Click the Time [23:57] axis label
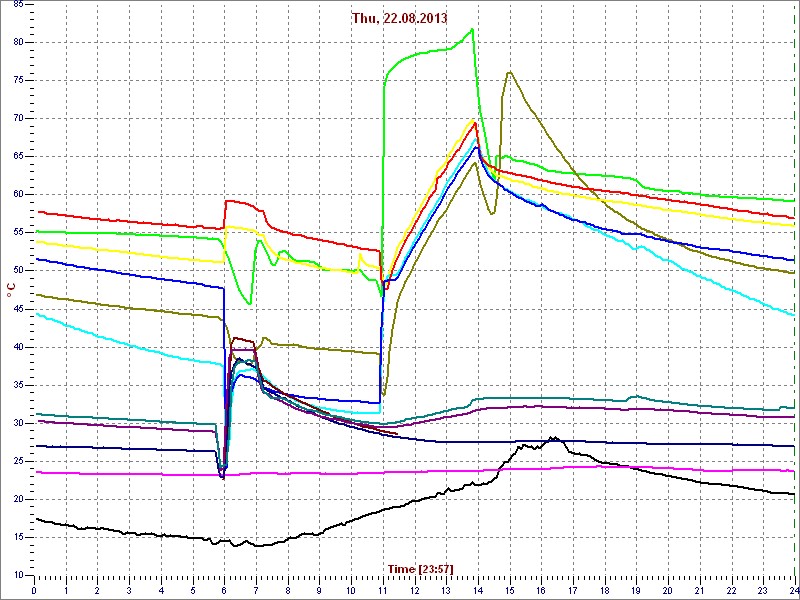This screenshot has width=800, height=600. click(420, 568)
